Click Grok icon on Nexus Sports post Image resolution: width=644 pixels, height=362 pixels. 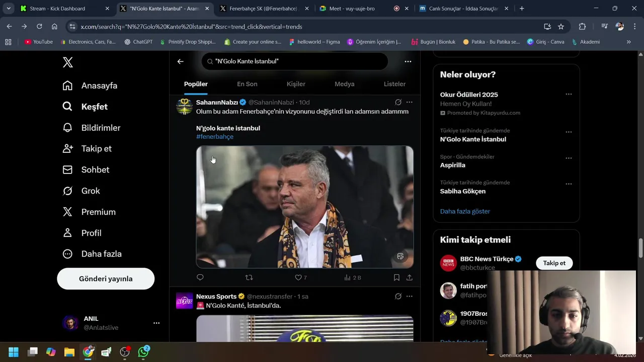click(x=398, y=297)
